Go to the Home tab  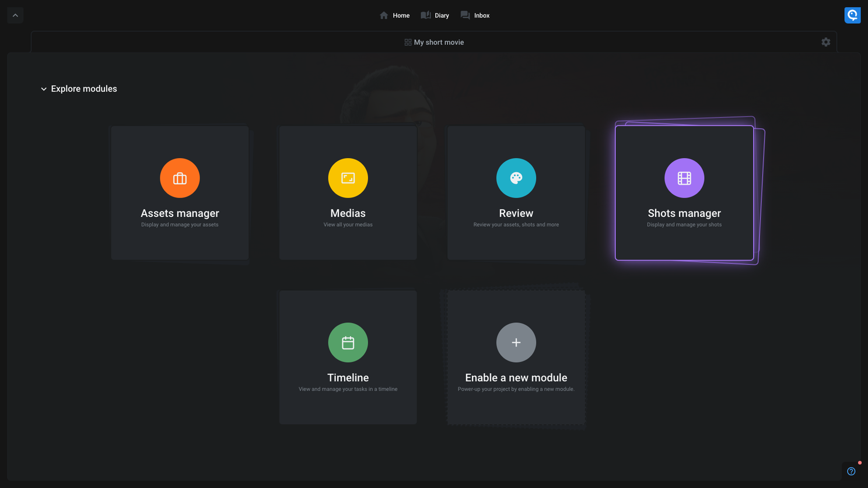click(394, 15)
